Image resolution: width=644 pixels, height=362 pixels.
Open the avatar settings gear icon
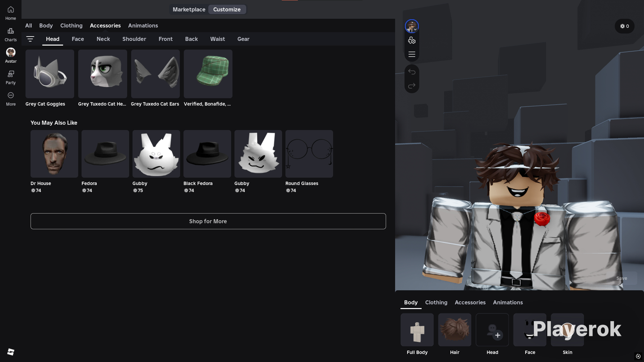pyautogui.click(x=412, y=41)
